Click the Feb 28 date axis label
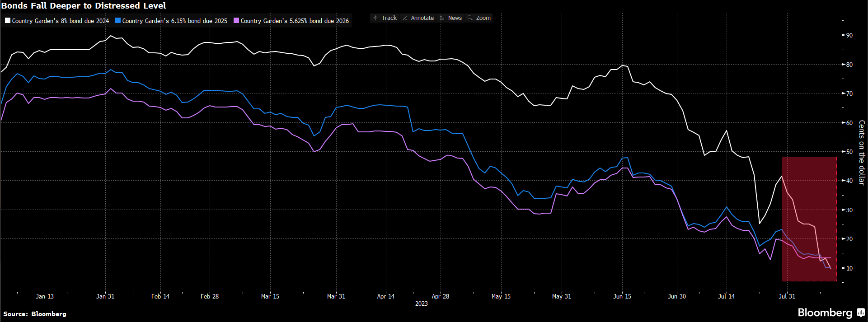The height and width of the screenshot is (322, 868). tap(210, 296)
